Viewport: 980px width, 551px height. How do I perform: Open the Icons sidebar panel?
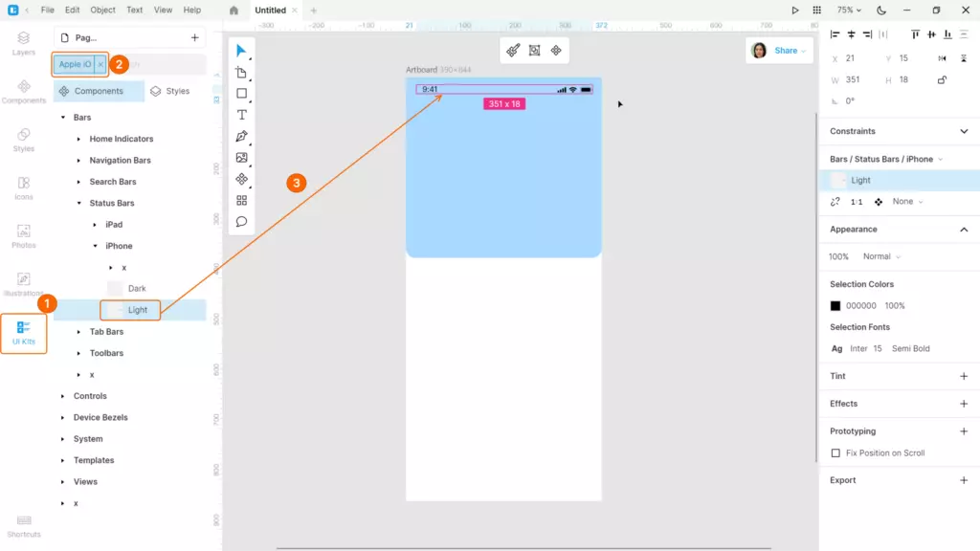pyautogui.click(x=24, y=188)
